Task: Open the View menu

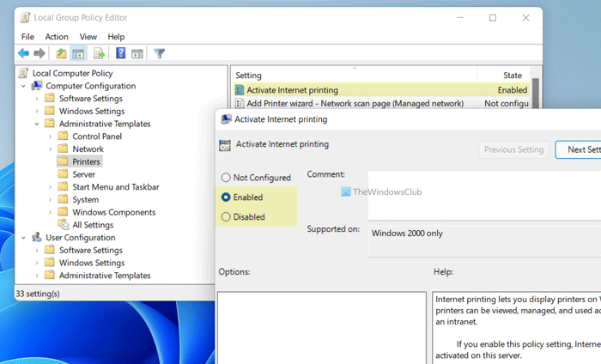Action: coord(88,37)
